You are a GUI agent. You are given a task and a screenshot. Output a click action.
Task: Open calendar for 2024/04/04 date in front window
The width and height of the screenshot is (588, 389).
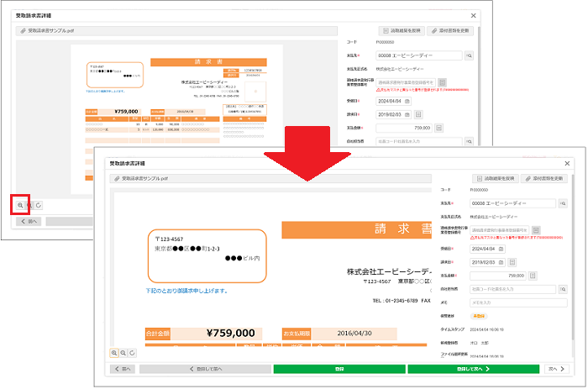[501, 249]
